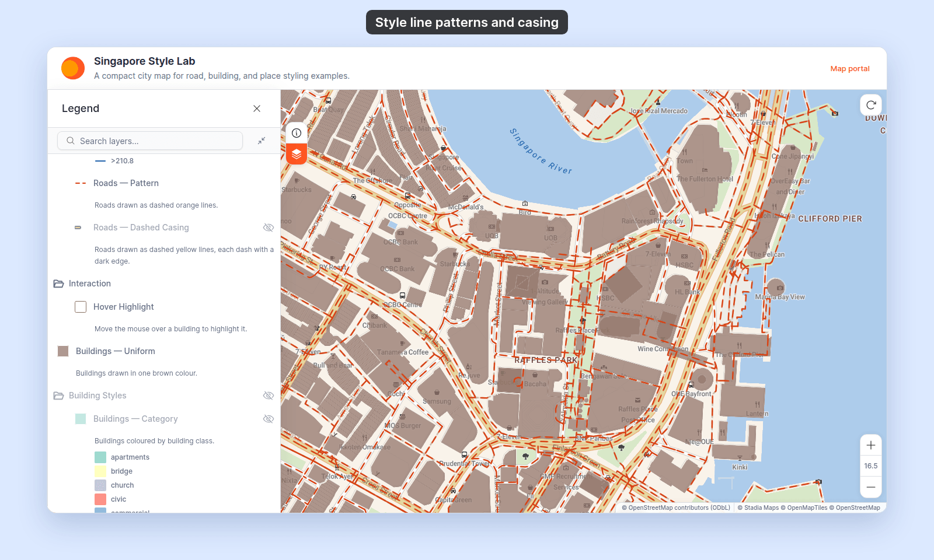
Task: Click the Buildings — Uniform brown swatch
Action: [63, 351]
